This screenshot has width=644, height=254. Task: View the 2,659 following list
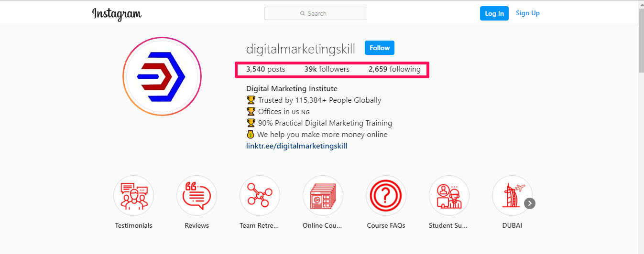(394, 69)
